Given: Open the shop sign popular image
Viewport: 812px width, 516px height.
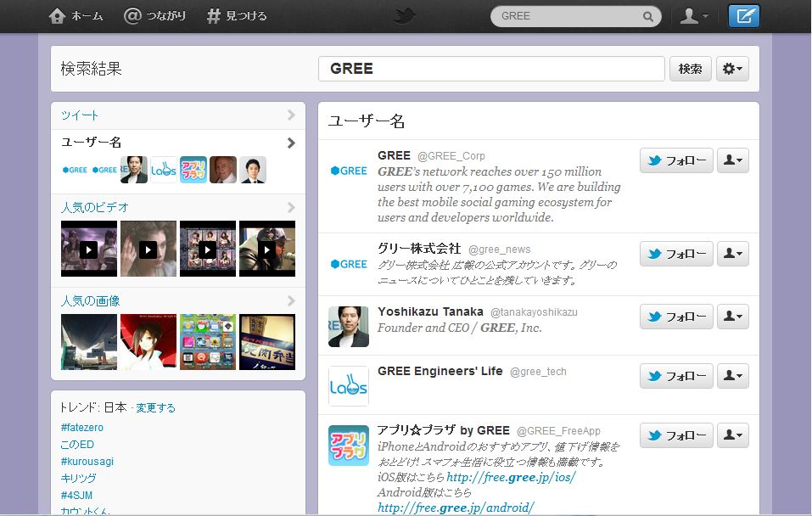Looking at the screenshot, I should click(267, 342).
